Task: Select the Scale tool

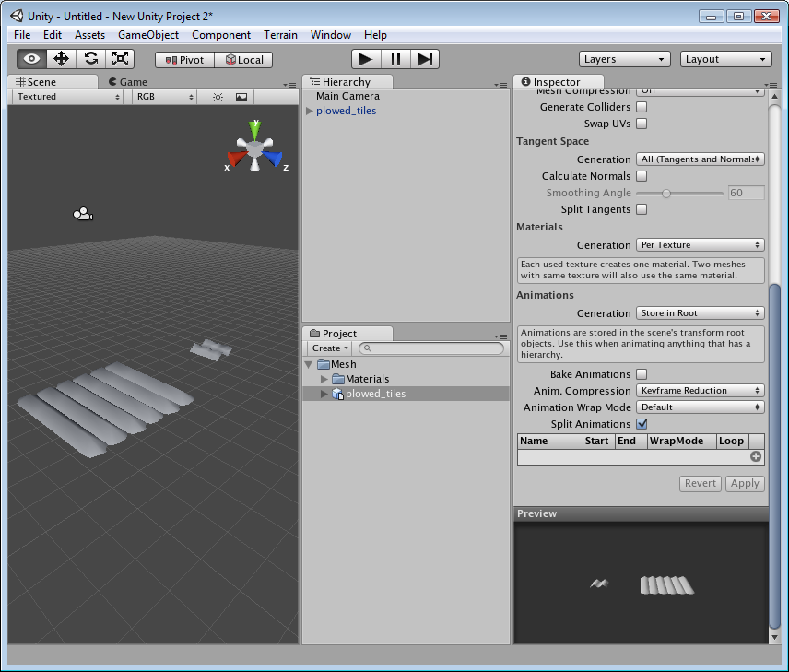Action: tap(119, 58)
